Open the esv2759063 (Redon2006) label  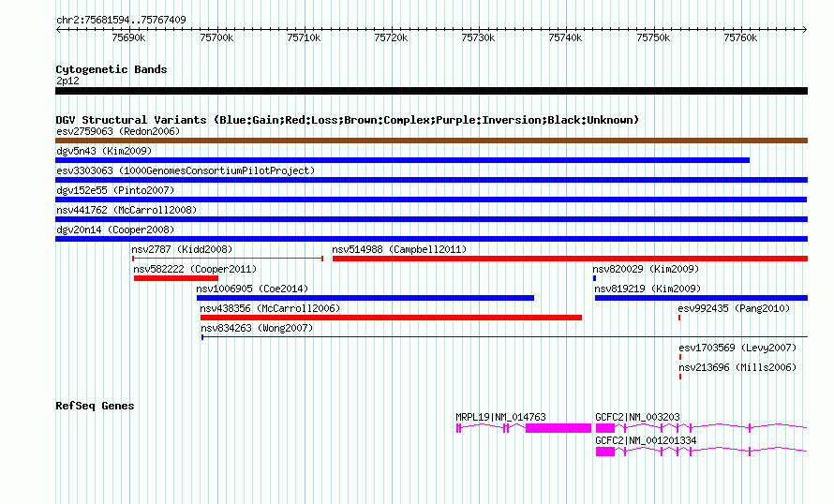pos(118,131)
